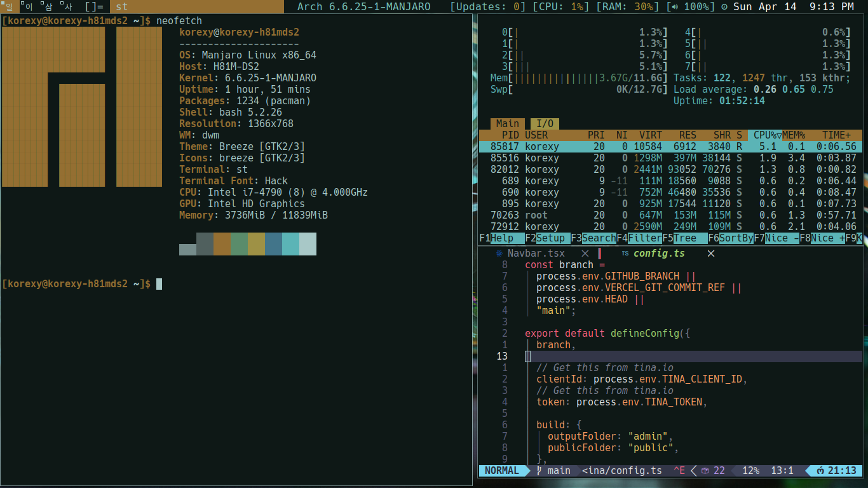
Task: Open the htop F6 SortBy menu
Action: [x=736, y=238]
